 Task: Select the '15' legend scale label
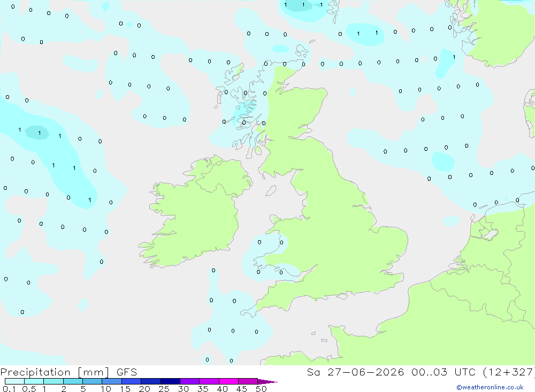125,389
